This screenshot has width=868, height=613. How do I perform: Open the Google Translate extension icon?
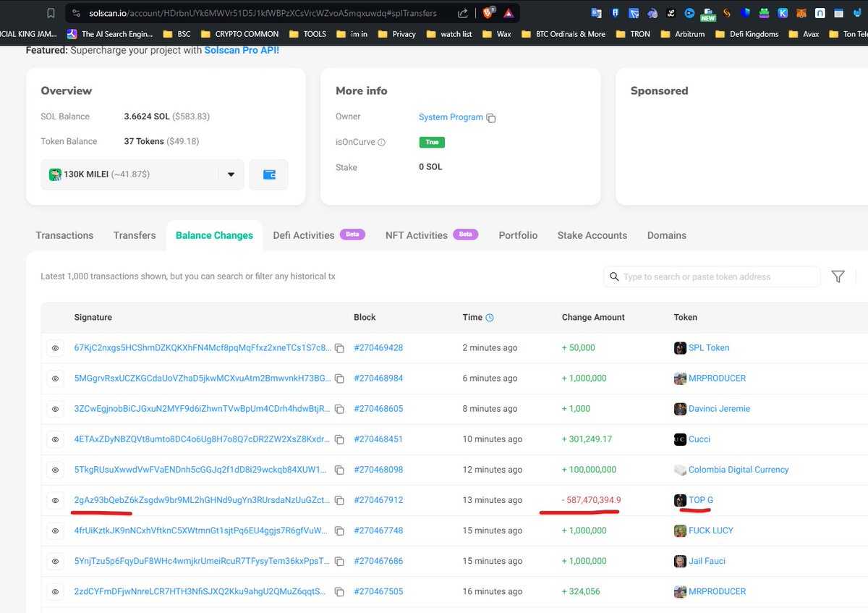click(x=596, y=13)
